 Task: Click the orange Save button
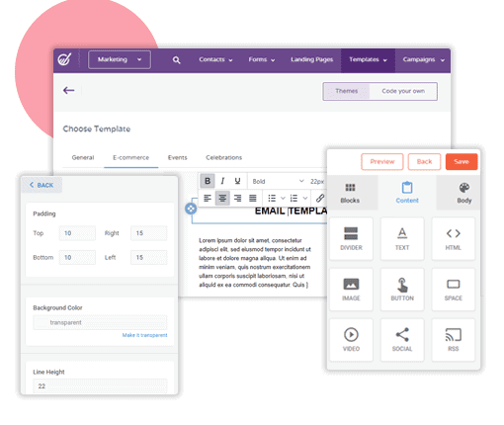tap(462, 162)
